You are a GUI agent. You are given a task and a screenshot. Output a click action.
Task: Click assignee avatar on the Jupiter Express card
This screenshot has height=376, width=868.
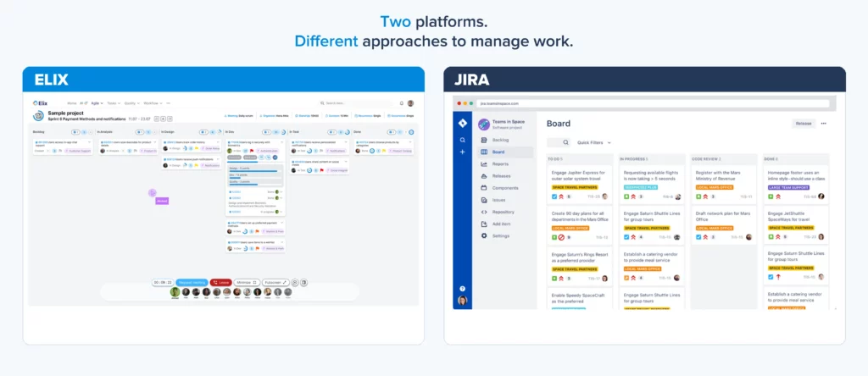click(x=605, y=196)
